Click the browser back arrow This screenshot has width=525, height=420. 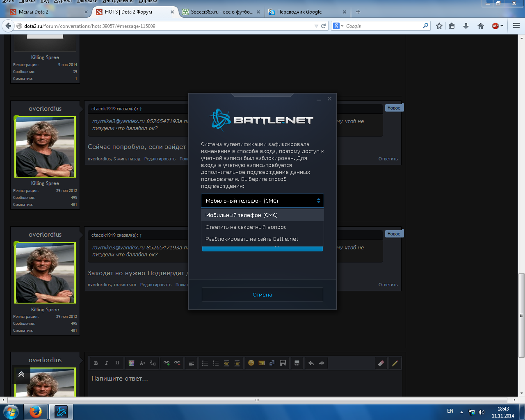tap(8, 26)
